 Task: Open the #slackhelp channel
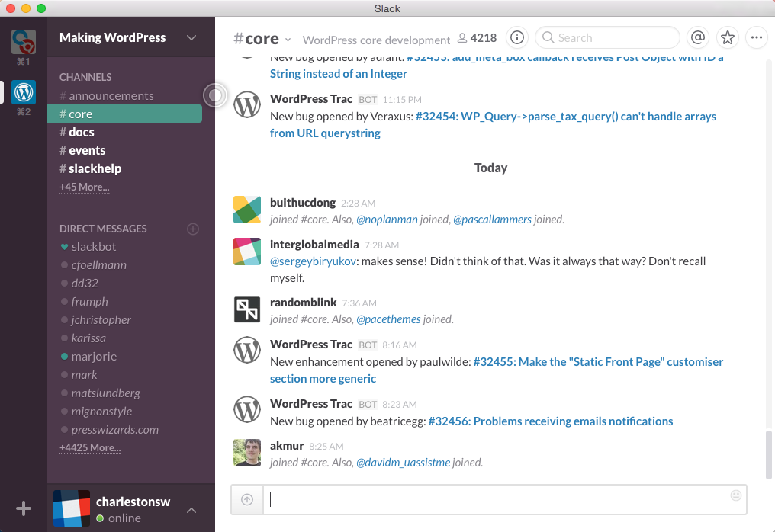coord(94,168)
